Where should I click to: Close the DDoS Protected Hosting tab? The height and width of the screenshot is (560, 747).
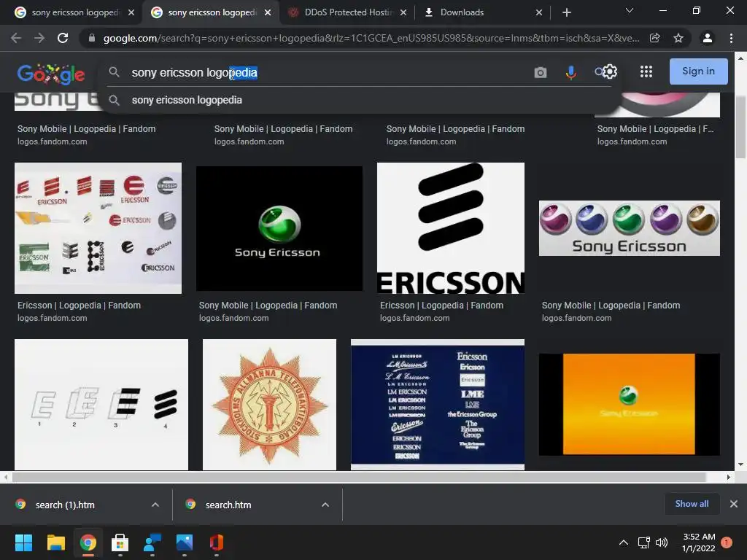[403, 12]
